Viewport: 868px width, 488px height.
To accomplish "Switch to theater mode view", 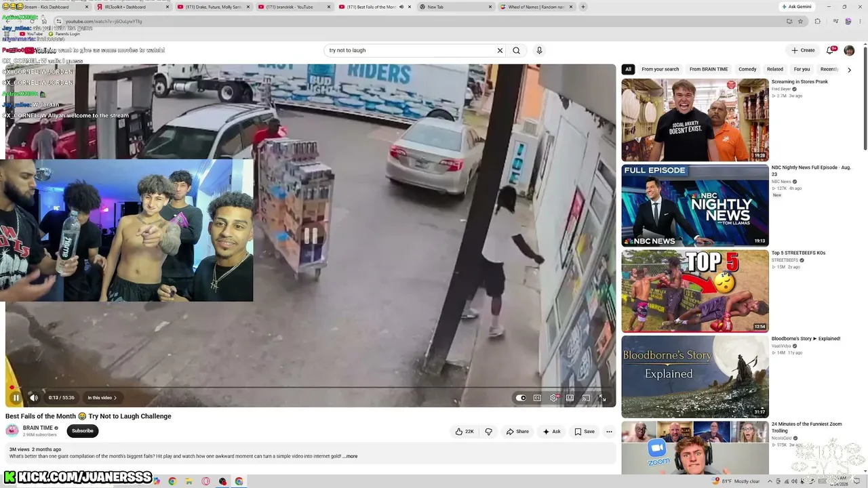I will point(570,398).
